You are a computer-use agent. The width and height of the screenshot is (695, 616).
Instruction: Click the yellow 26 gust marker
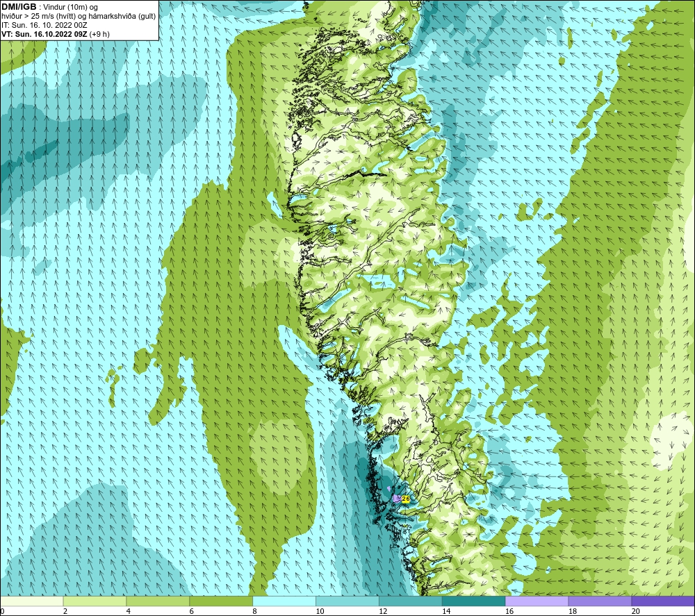pyautogui.click(x=405, y=499)
